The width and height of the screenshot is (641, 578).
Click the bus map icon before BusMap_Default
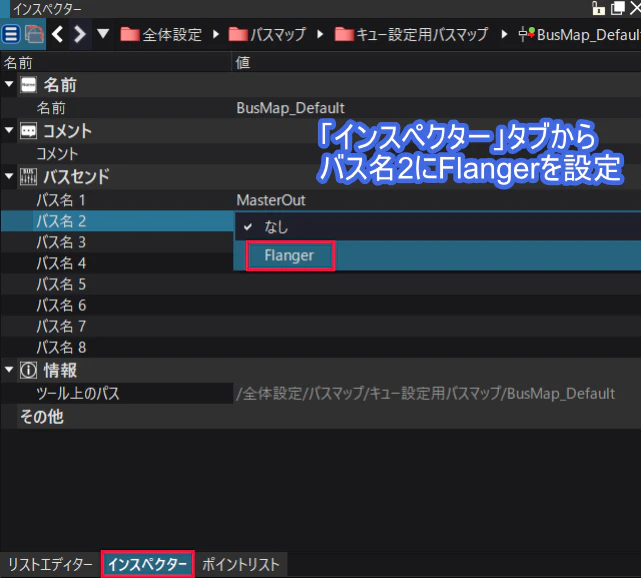pos(527,34)
